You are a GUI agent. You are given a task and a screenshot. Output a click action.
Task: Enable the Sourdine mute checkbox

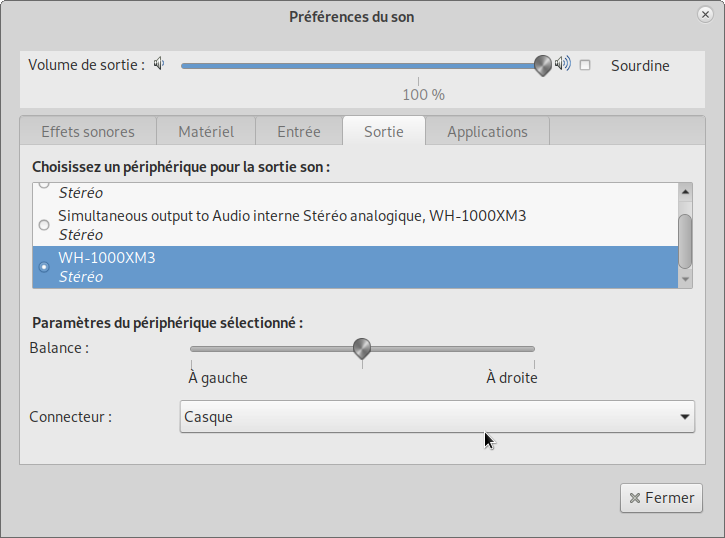pos(586,65)
